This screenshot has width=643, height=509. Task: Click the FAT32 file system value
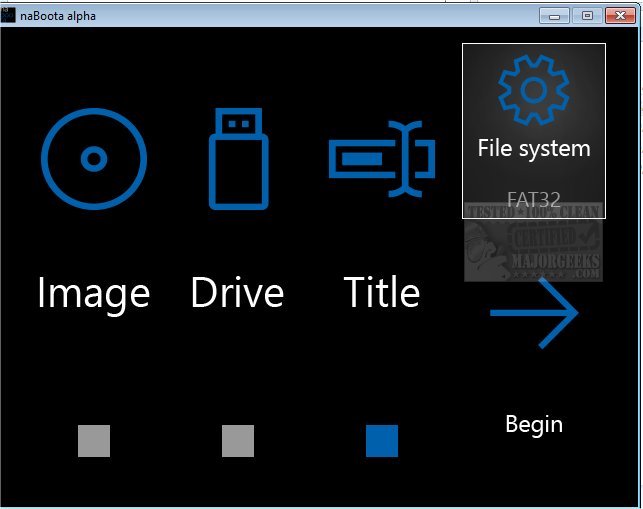click(534, 200)
